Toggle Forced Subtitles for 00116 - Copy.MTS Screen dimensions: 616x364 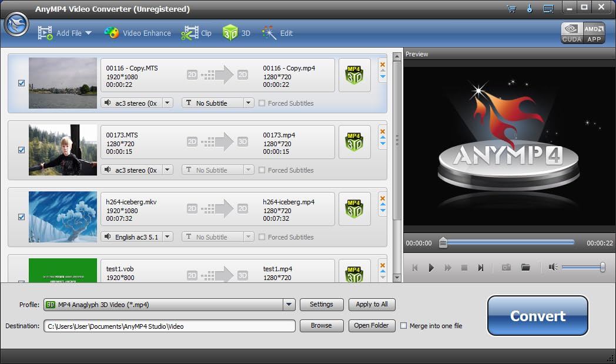262,103
